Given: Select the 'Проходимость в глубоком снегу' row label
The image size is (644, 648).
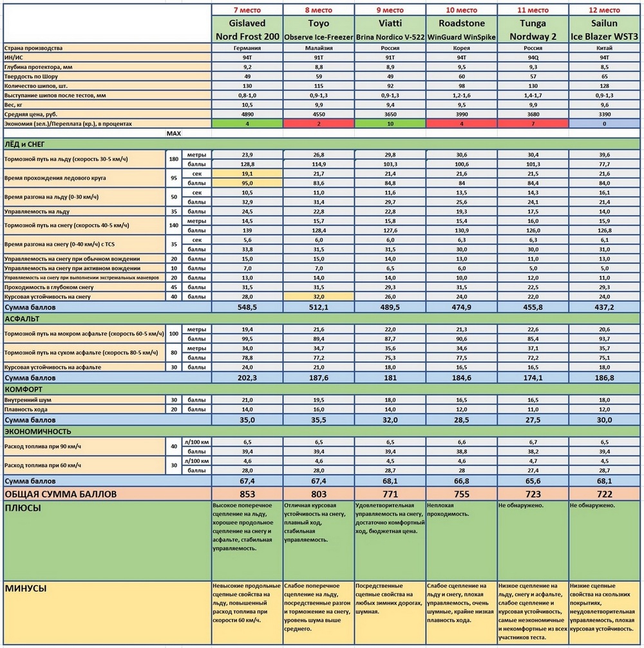Looking at the screenshot, I should point(84,287).
